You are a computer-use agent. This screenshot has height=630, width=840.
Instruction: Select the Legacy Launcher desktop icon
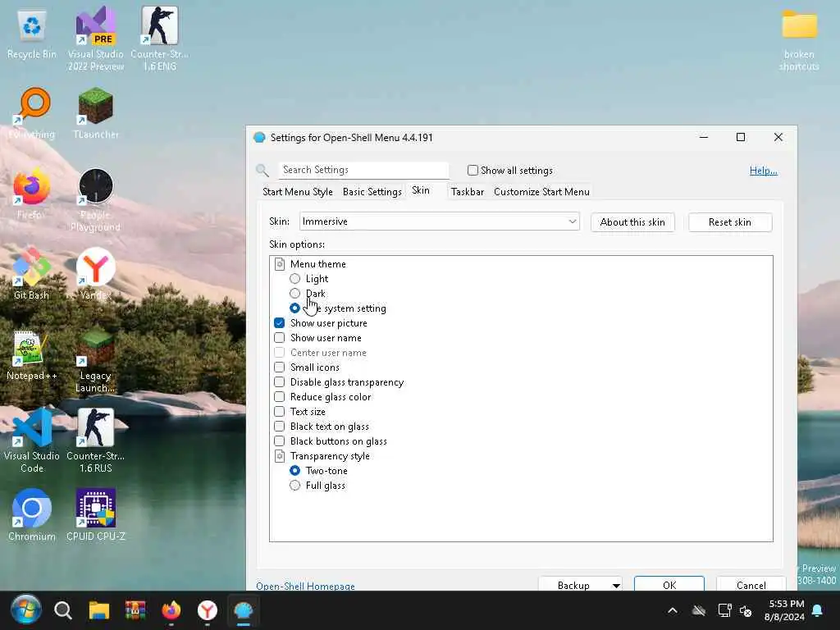coord(96,360)
